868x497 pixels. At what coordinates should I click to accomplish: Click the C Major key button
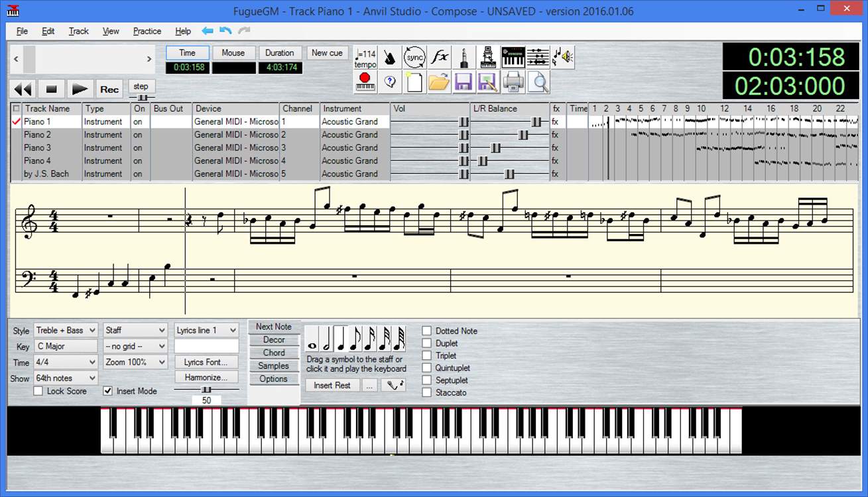point(66,346)
